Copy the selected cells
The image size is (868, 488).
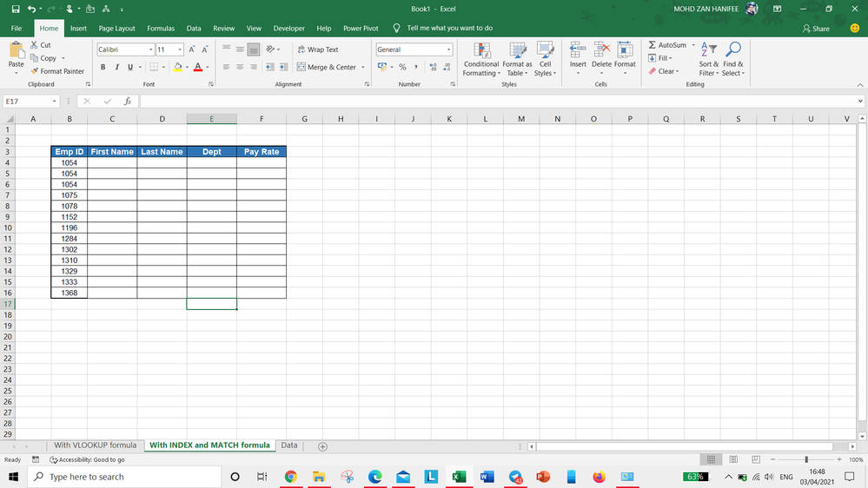[43, 58]
